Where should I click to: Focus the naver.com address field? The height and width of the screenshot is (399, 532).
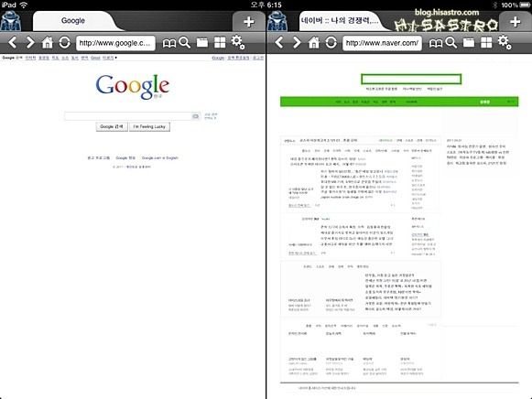click(x=382, y=43)
